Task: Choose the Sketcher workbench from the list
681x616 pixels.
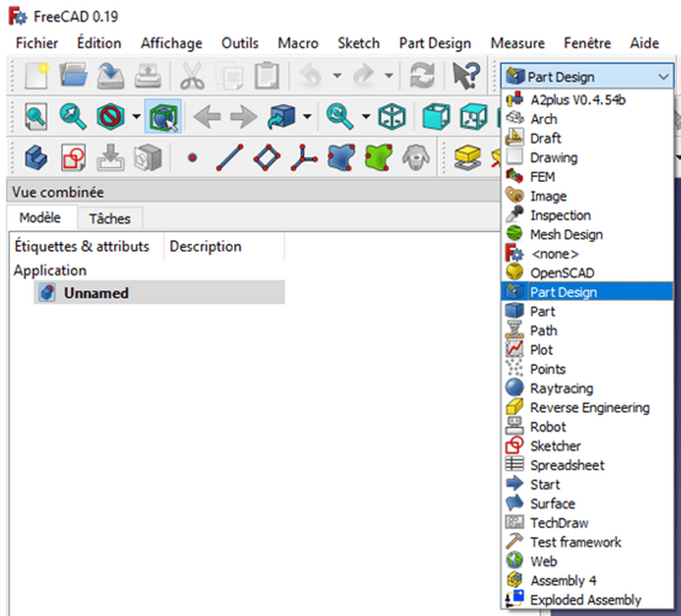Action: tap(587, 446)
